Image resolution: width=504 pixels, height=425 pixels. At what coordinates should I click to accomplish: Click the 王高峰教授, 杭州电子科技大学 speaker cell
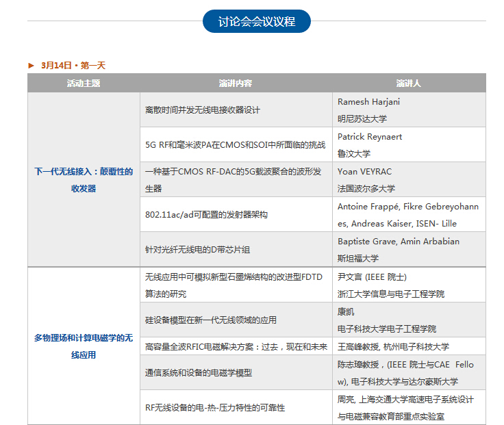[x=393, y=346]
